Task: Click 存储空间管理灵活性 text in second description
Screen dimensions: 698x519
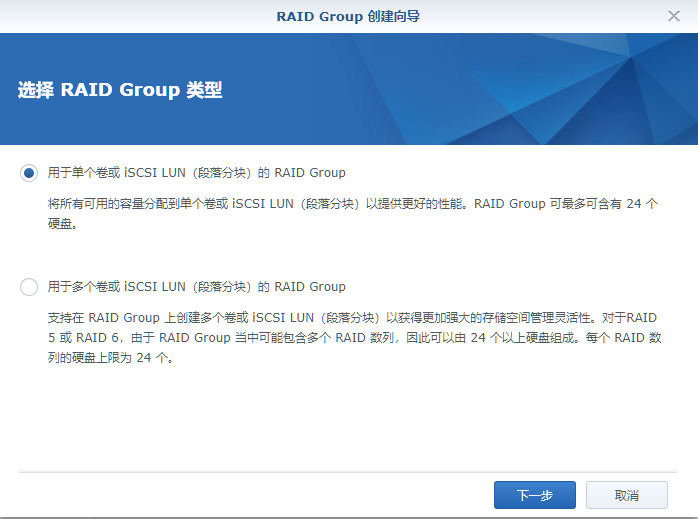Action: tap(528, 317)
